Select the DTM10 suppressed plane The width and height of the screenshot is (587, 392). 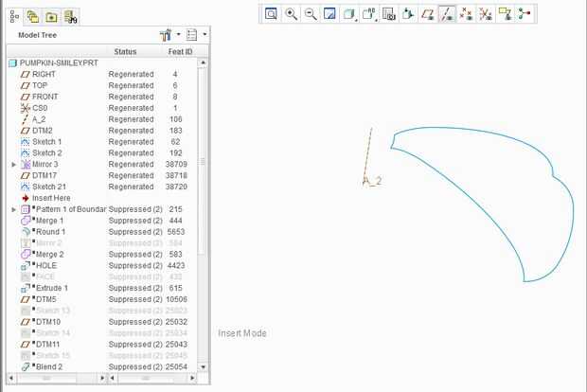(48, 322)
